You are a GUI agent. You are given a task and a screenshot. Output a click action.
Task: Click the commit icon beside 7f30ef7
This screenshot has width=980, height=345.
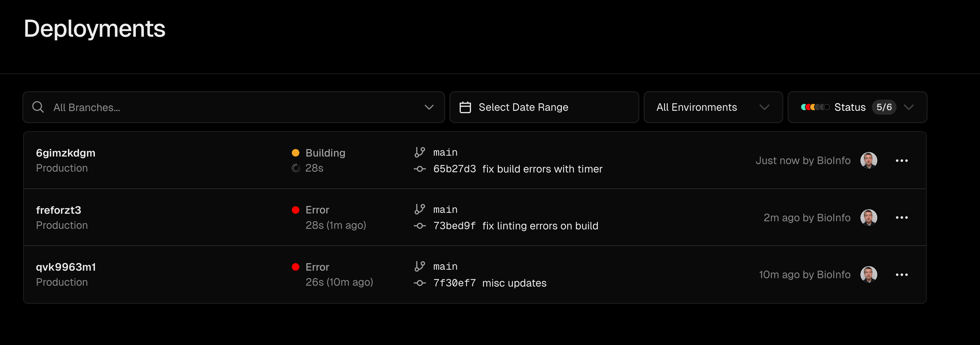[x=420, y=283]
